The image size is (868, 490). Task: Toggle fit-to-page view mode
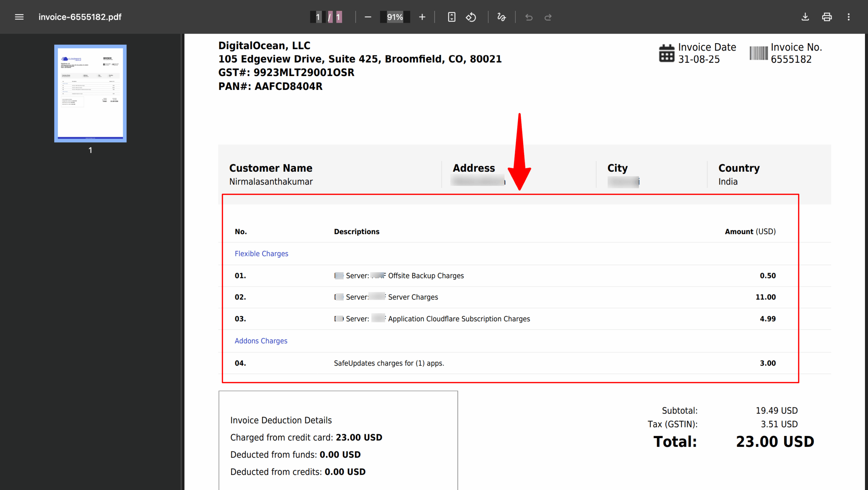(451, 17)
